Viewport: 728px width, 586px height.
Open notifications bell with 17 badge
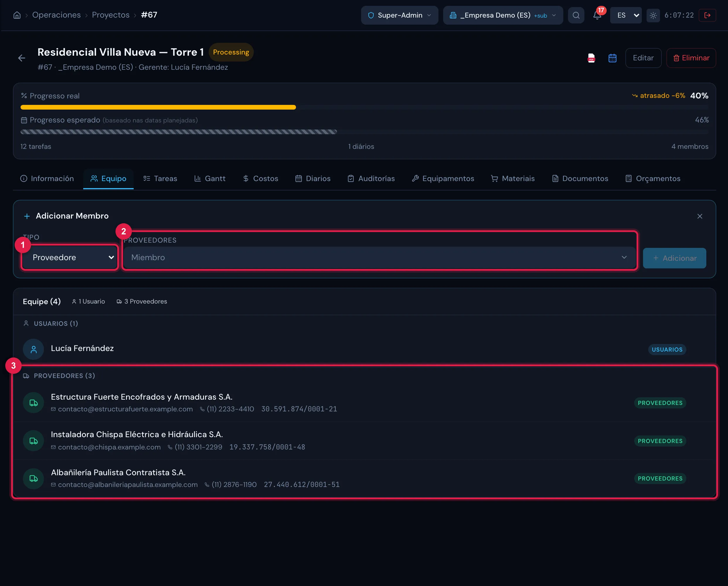coord(597,15)
